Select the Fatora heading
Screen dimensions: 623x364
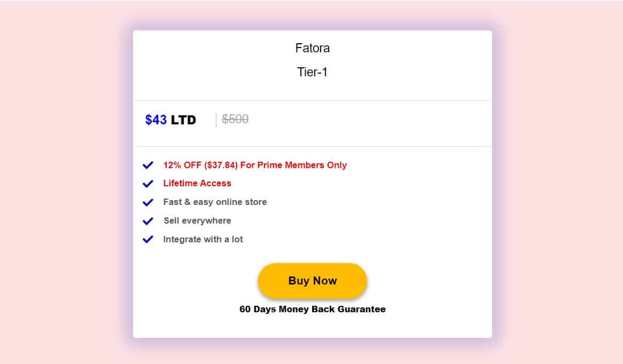(313, 48)
